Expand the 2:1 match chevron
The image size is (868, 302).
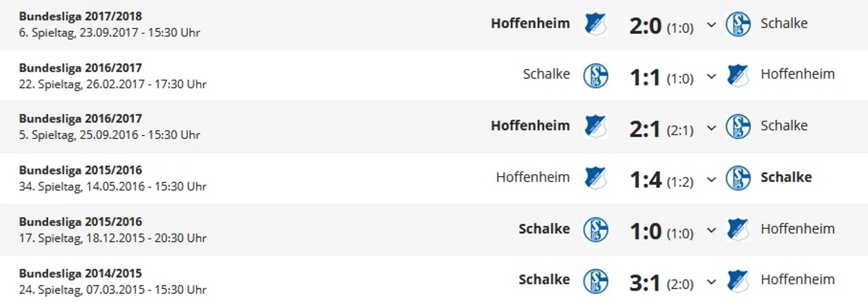pos(711,127)
